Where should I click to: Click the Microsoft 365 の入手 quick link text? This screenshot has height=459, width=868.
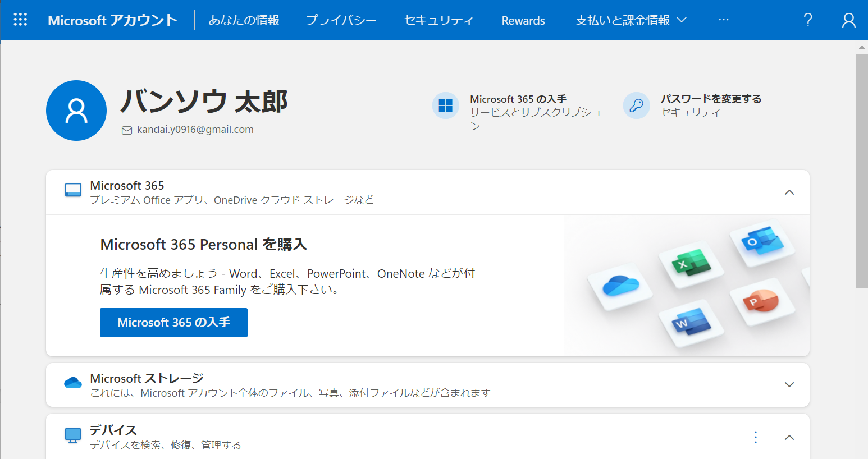pyautogui.click(x=518, y=99)
